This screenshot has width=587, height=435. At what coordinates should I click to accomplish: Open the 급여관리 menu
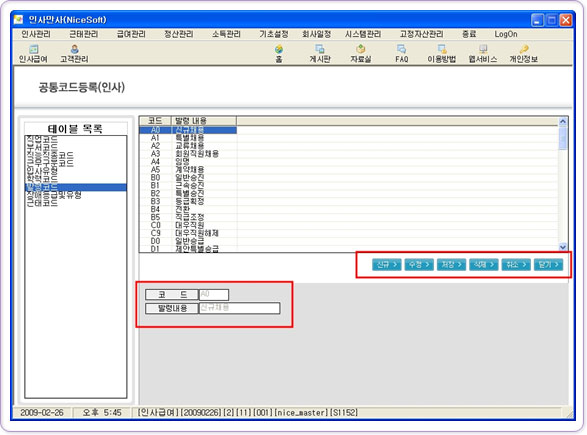[131, 34]
